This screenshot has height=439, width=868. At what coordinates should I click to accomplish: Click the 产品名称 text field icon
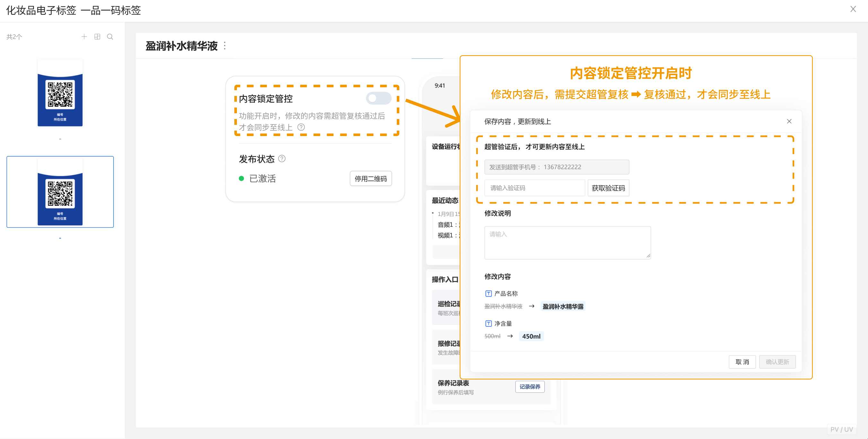click(488, 293)
